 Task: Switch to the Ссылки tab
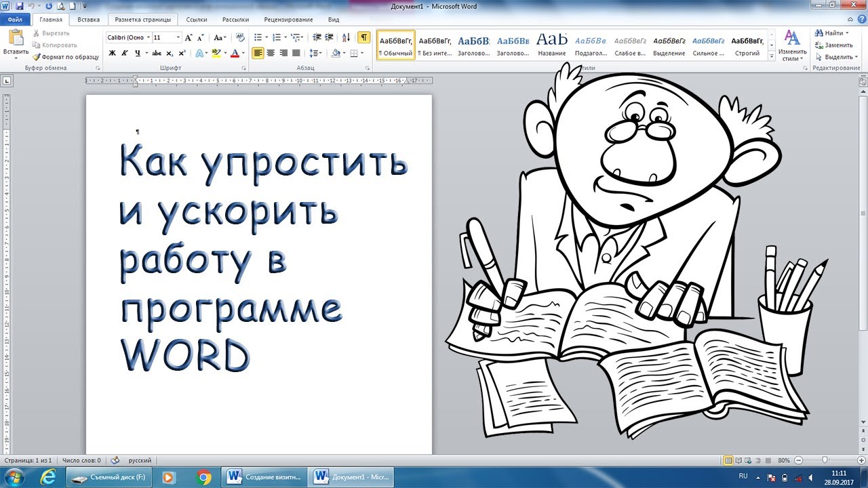tap(196, 20)
